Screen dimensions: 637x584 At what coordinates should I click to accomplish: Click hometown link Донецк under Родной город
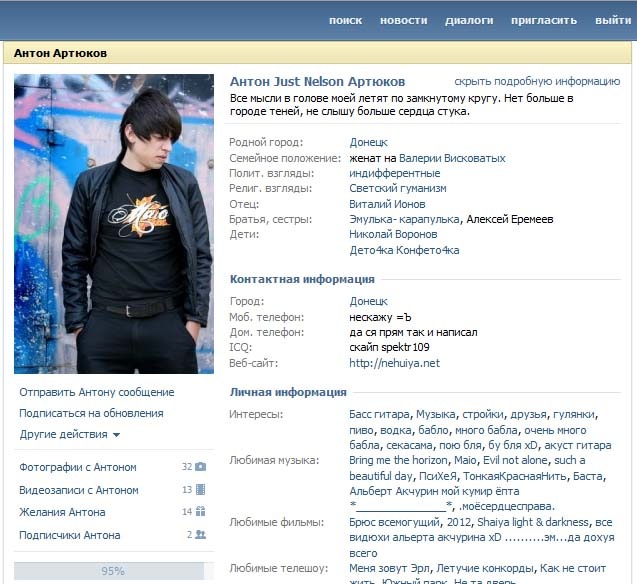click(x=368, y=142)
